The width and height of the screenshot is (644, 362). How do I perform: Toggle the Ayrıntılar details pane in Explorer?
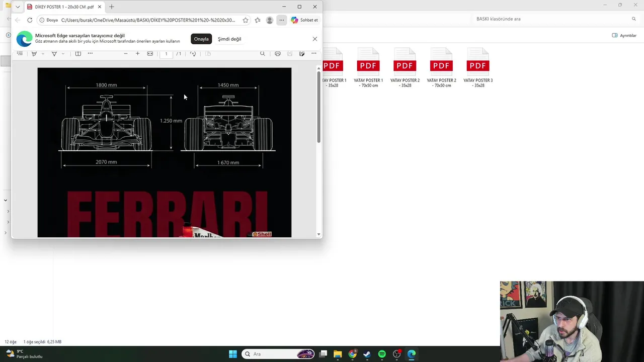pos(624,35)
